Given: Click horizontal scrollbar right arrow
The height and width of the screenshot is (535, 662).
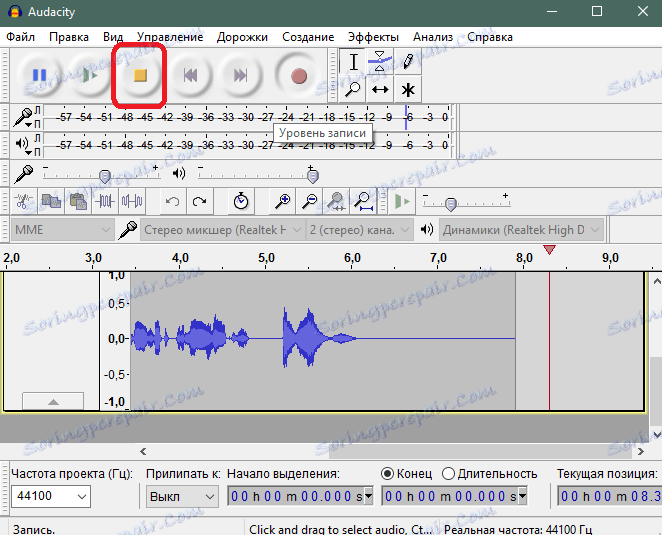Looking at the screenshot, I should point(641,451).
